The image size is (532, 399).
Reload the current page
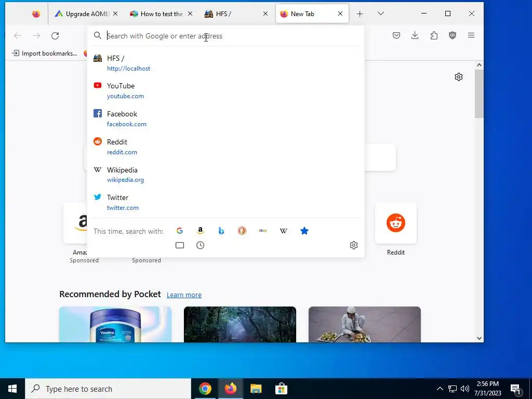click(55, 36)
